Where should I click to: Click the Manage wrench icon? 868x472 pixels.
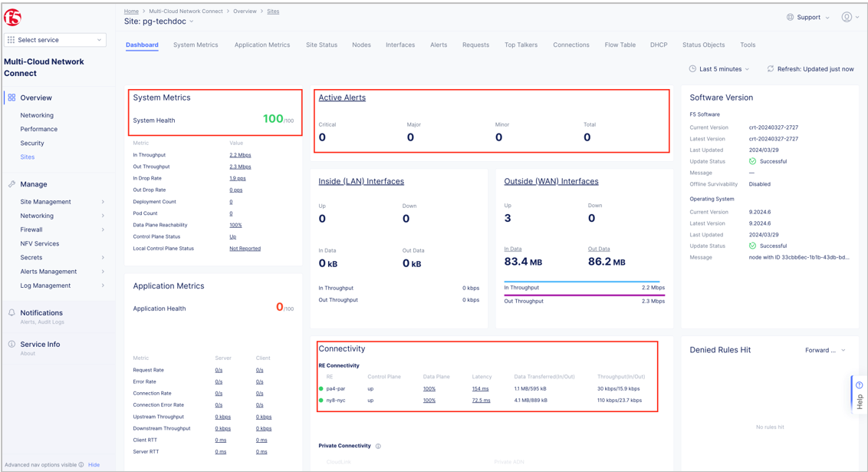[x=12, y=184]
